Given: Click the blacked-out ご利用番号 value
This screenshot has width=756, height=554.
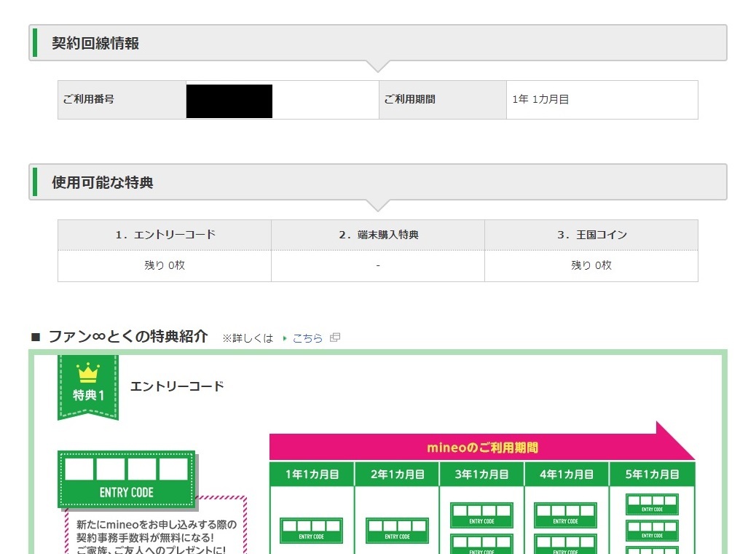Looking at the screenshot, I should coord(229,101).
